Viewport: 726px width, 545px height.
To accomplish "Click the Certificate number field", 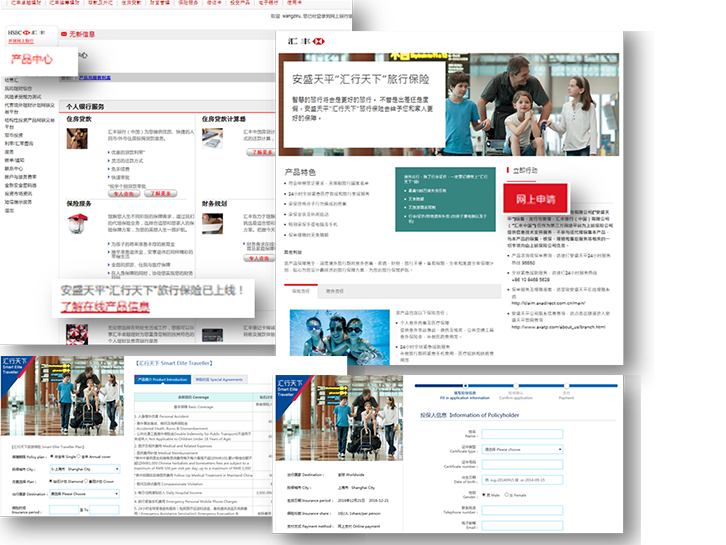I will click(x=522, y=464).
